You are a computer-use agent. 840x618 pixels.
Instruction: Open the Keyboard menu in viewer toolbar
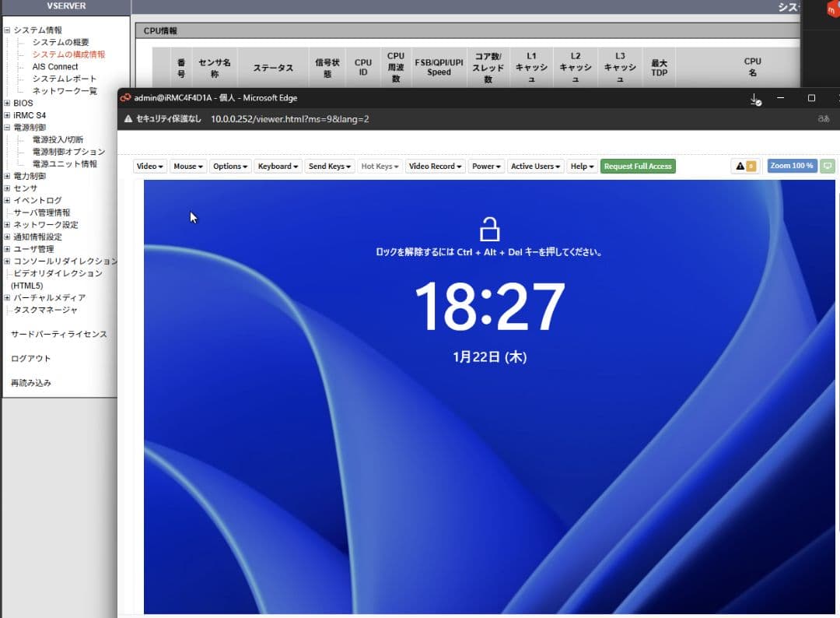[x=278, y=166]
